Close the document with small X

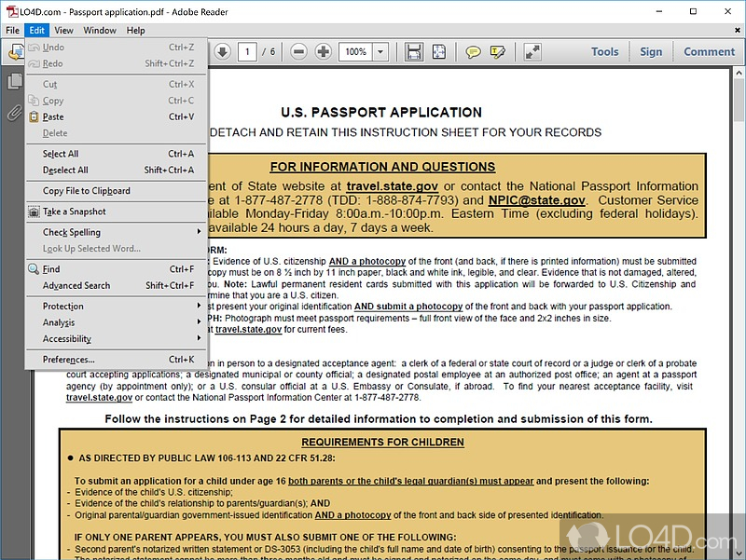[737, 30]
